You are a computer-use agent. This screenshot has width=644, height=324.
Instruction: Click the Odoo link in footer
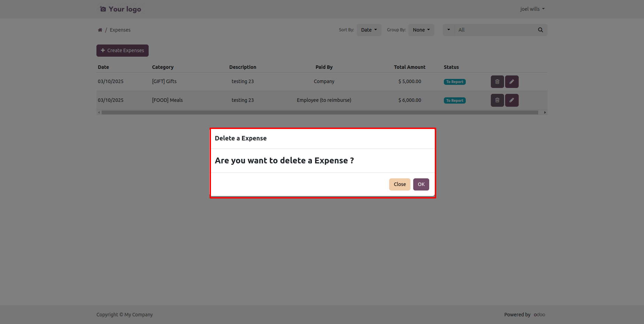pos(539,315)
